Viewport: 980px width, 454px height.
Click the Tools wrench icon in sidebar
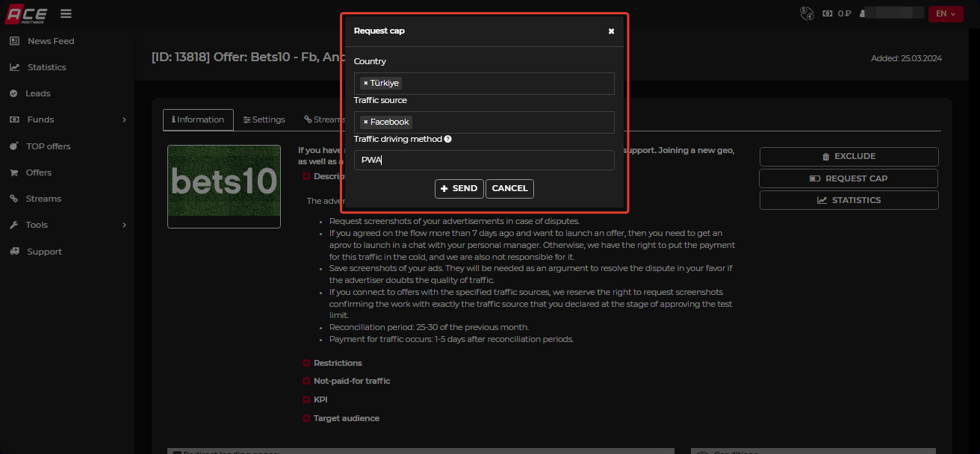(13, 225)
